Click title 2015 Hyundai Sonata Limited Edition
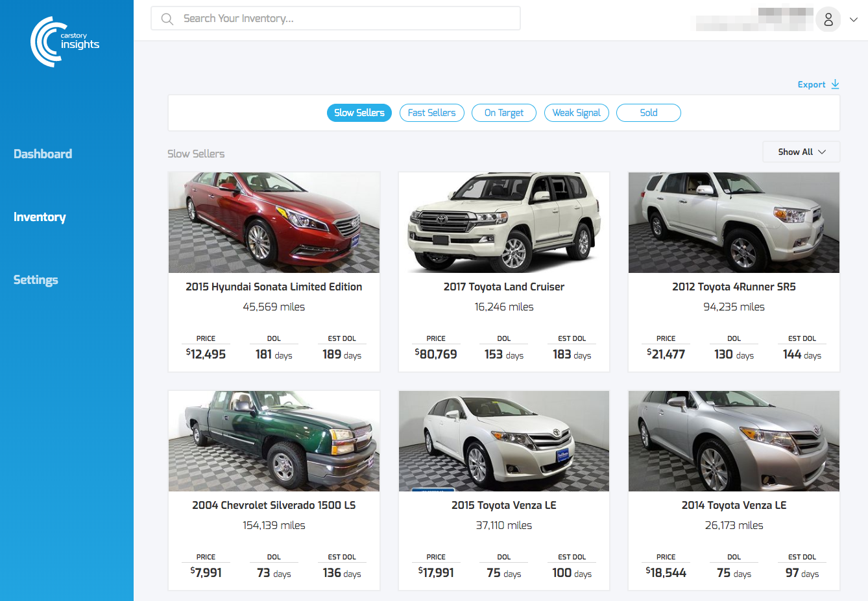This screenshot has width=868, height=601. click(x=274, y=287)
